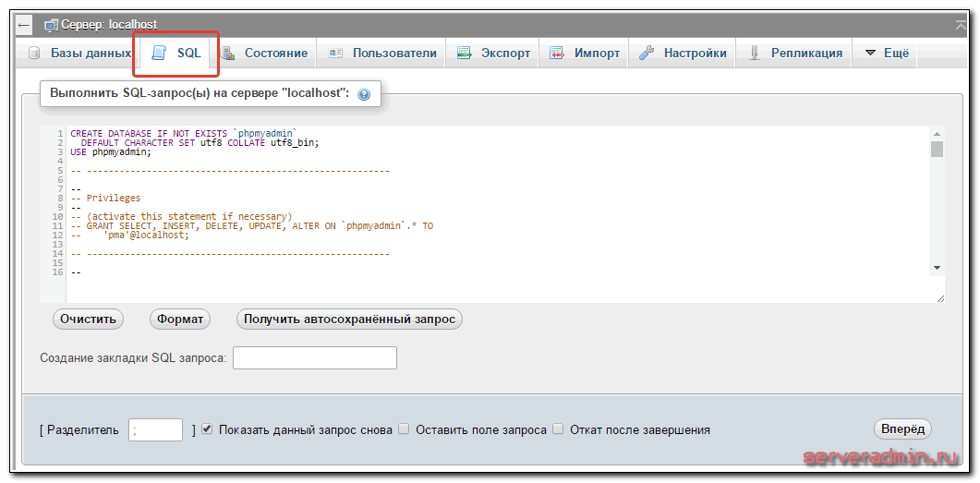The width and height of the screenshot is (980, 483).
Task: Switch to the Импорт tab
Action: click(x=585, y=54)
